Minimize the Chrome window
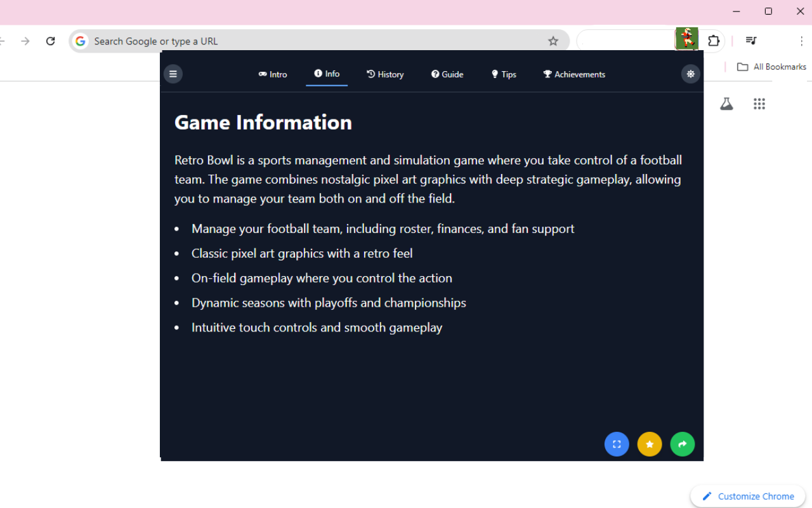812x508 pixels. click(x=736, y=11)
